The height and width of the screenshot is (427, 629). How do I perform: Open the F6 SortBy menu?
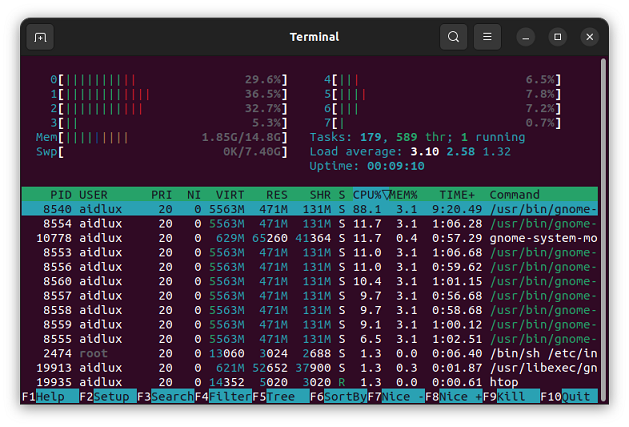pyautogui.click(x=337, y=396)
